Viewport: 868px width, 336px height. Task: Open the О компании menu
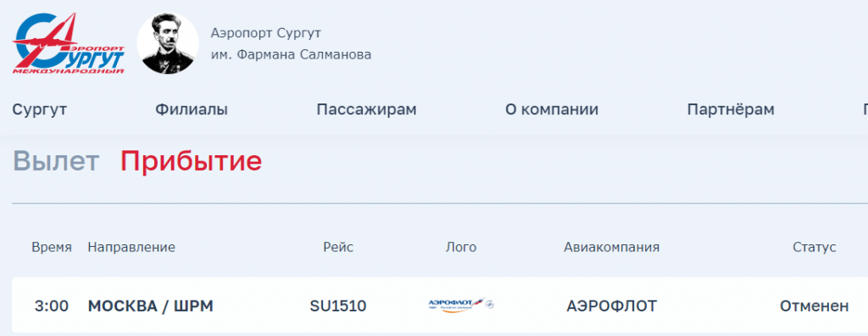[x=552, y=109]
